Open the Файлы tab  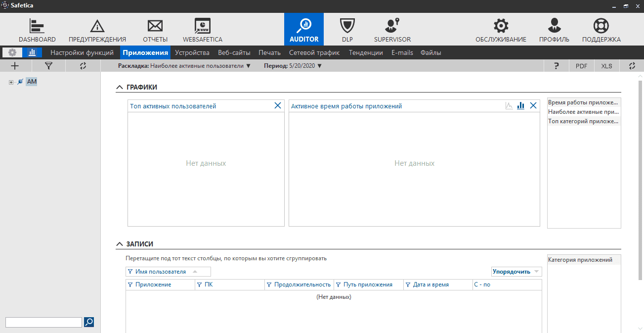pos(431,52)
